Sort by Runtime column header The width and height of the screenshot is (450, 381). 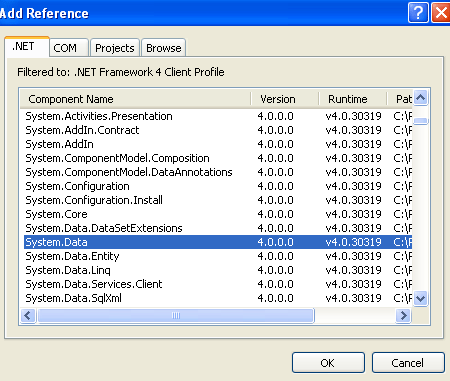pos(353,99)
